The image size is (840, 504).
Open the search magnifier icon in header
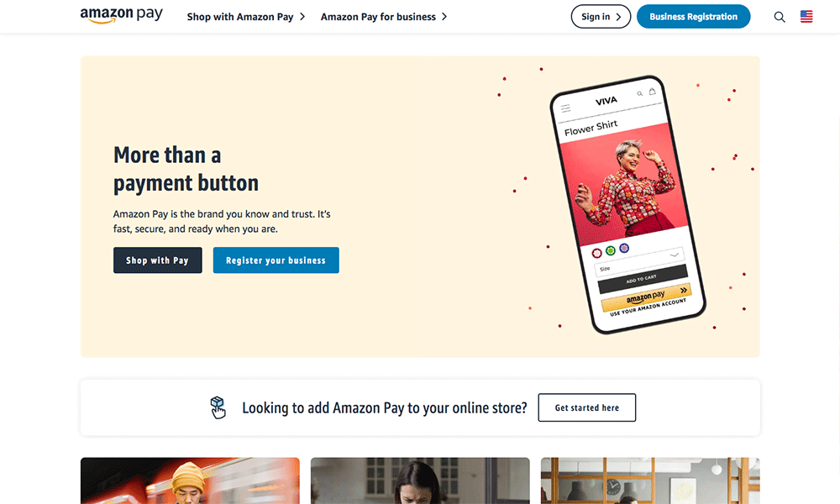click(780, 17)
